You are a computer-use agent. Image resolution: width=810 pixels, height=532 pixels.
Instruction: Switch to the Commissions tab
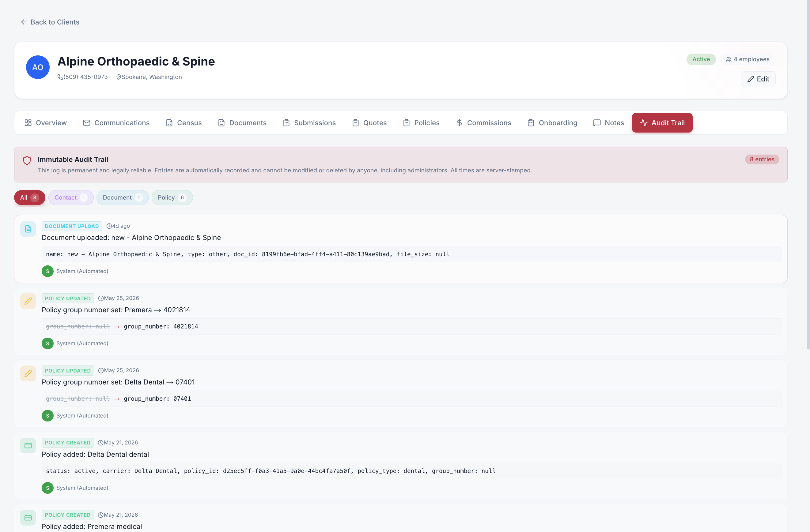pyautogui.click(x=484, y=123)
